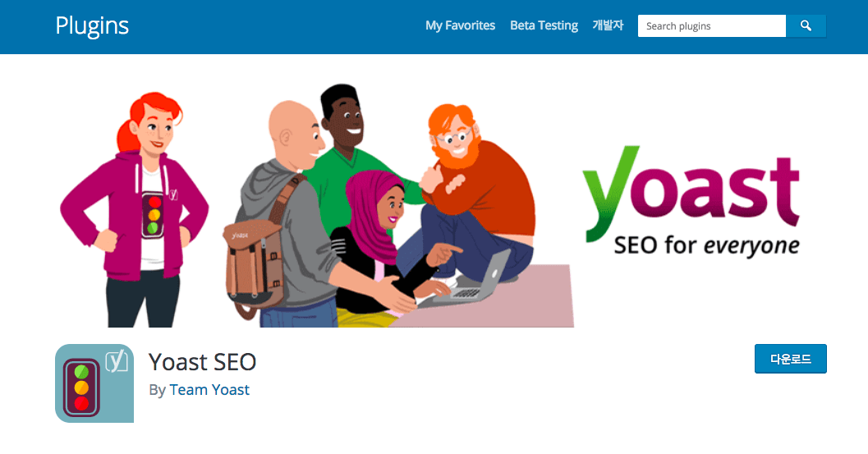The height and width of the screenshot is (454, 868).
Task: Click the red-haired woman in purple hoodie
Action: coord(135,209)
